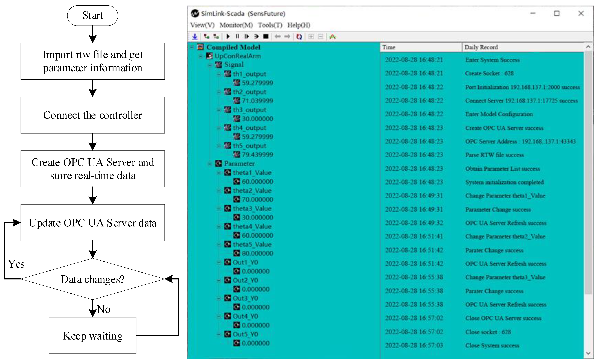This screenshot has height=364, width=599.
Task: Open the Monitor(M) menu
Action: click(236, 25)
